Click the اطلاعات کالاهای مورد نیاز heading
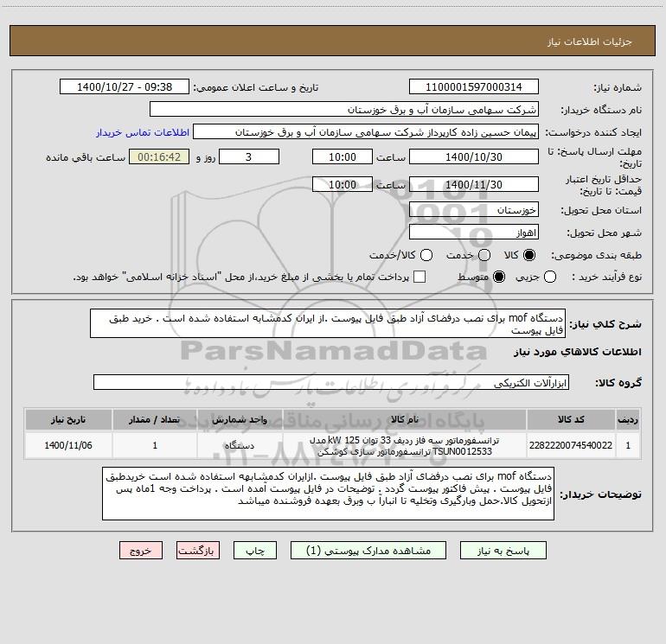Viewport: 666px width, 644px height. [578, 352]
